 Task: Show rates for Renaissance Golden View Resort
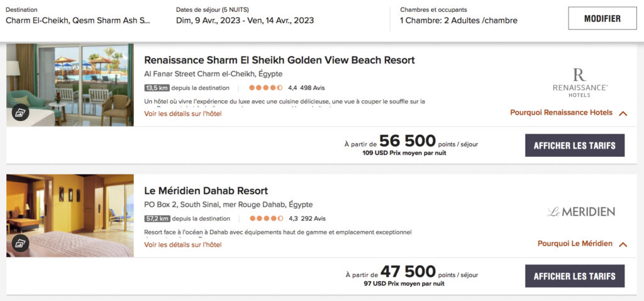pos(574,145)
